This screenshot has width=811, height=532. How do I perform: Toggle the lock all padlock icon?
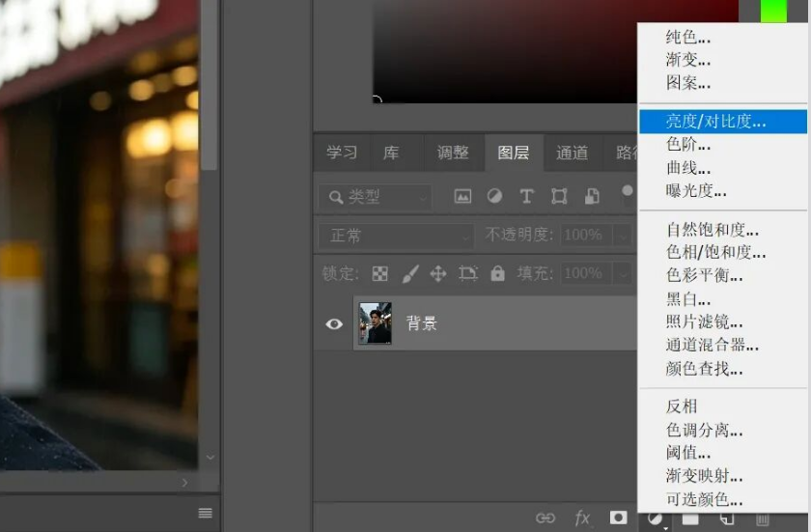tap(497, 273)
